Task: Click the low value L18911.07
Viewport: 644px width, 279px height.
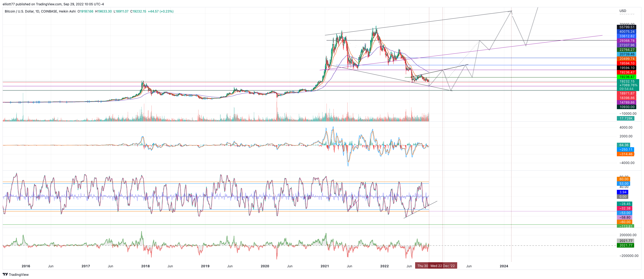Action: pos(121,11)
